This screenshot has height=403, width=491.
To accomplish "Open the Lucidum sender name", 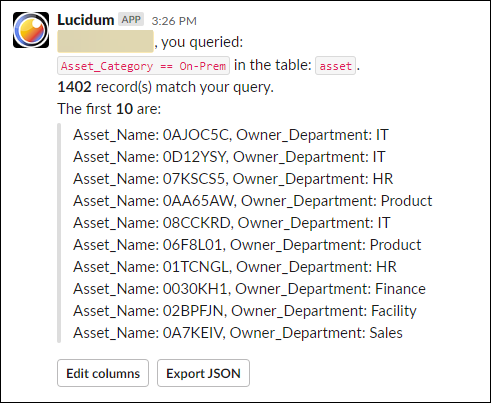I will 86,20.
